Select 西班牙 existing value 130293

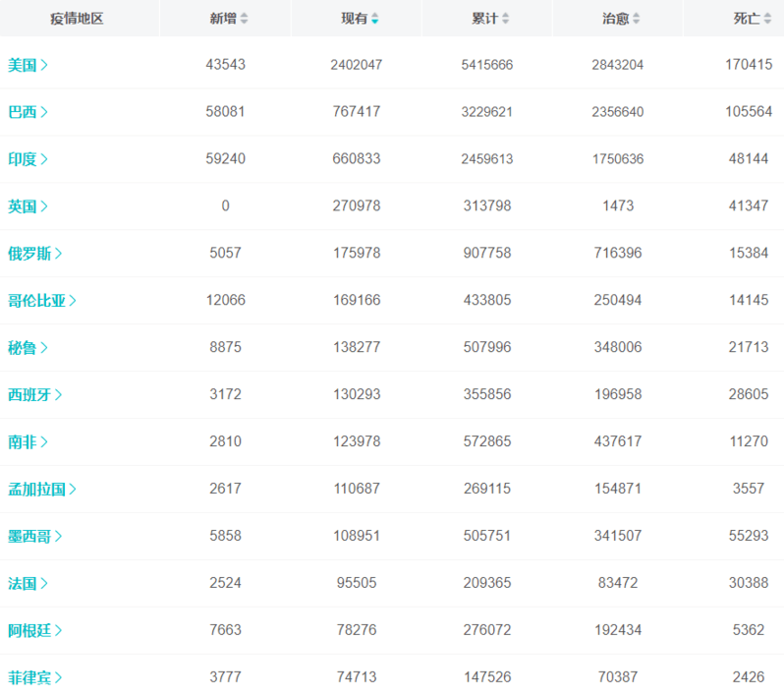click(x=357, y=394)
